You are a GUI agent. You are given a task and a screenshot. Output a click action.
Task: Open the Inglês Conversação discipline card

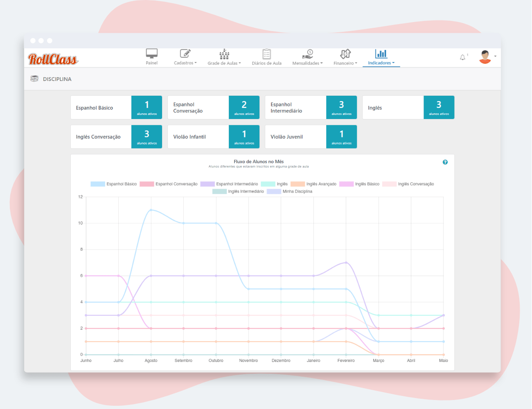pos(116,137)
